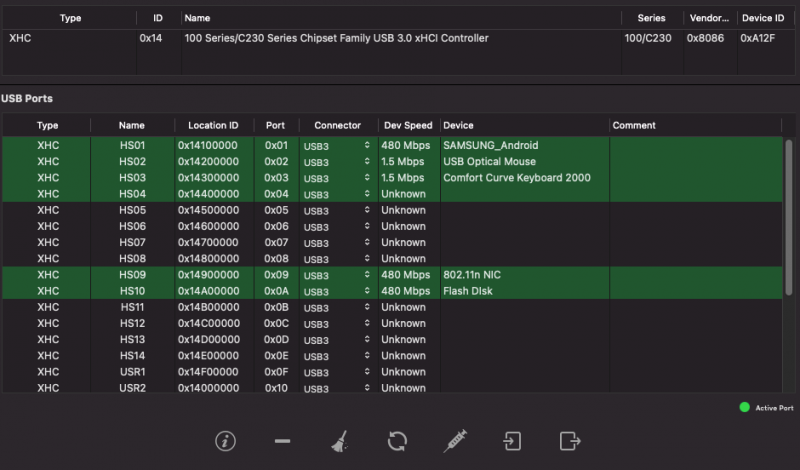Expand the Connector dropdown for HS10

click(337, 292)
